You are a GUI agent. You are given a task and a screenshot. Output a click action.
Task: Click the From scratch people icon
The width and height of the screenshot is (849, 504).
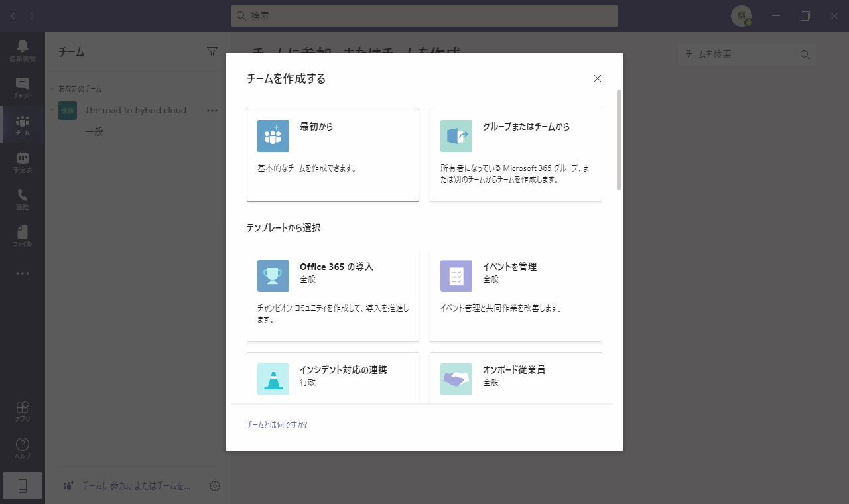[x=273, y=136]
